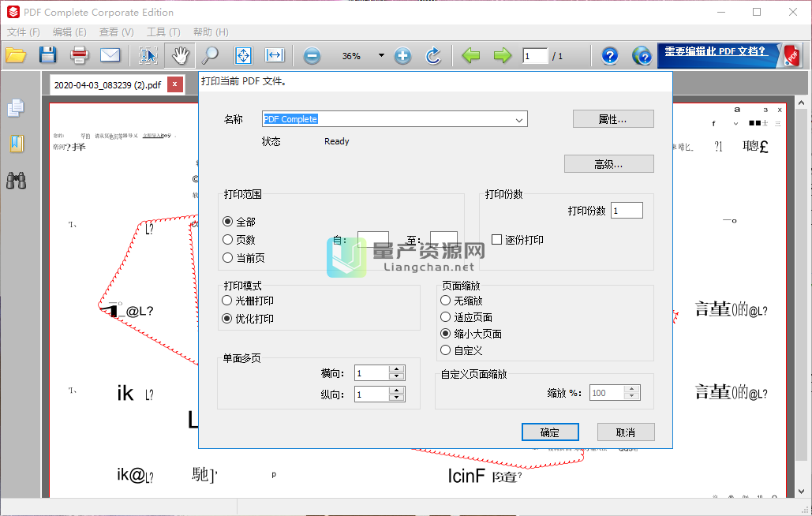Image resolution: width=812 pixels, height=516 pixels.
Task: Zoom in with the plus button
Action: tap(402, 55)
